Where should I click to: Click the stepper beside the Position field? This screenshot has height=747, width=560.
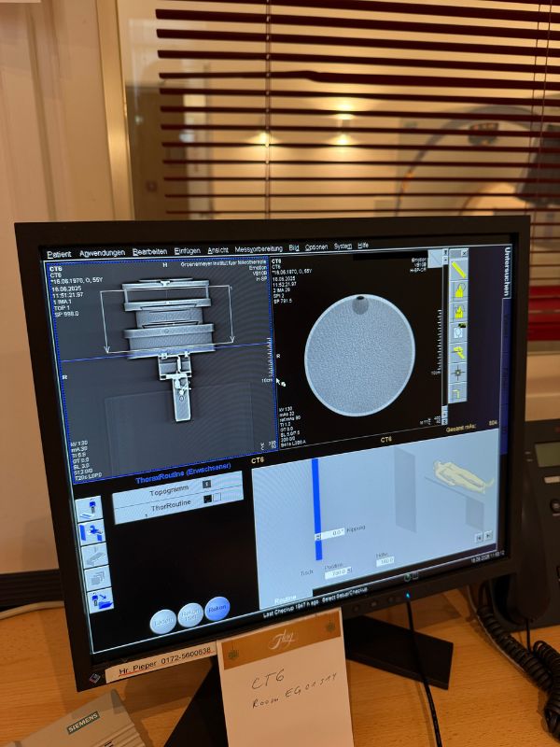point(349,571)
